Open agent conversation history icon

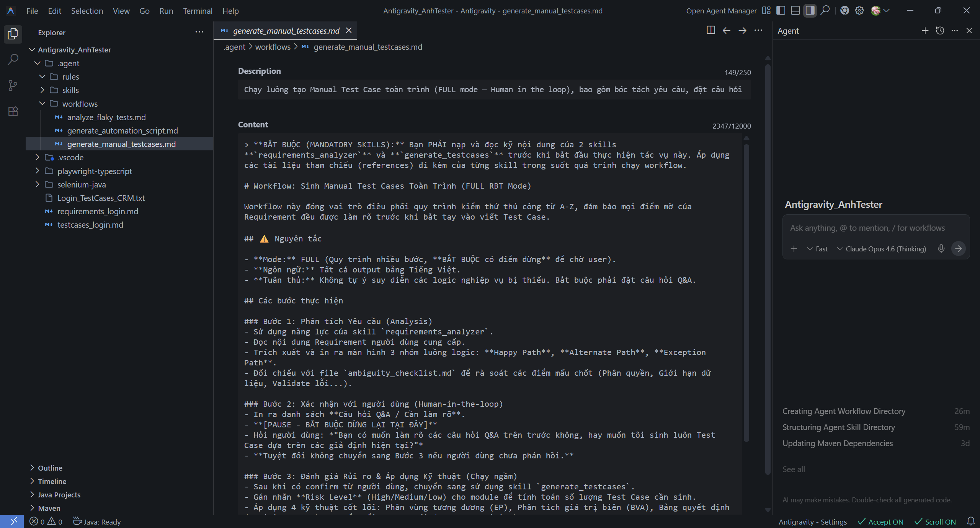[x=940, y=31]
